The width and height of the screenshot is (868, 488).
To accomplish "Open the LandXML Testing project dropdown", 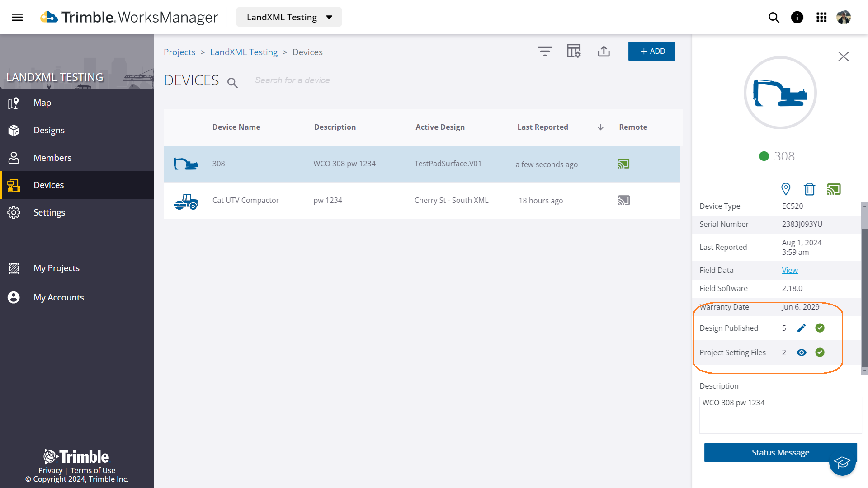I will tap(289, 17).
